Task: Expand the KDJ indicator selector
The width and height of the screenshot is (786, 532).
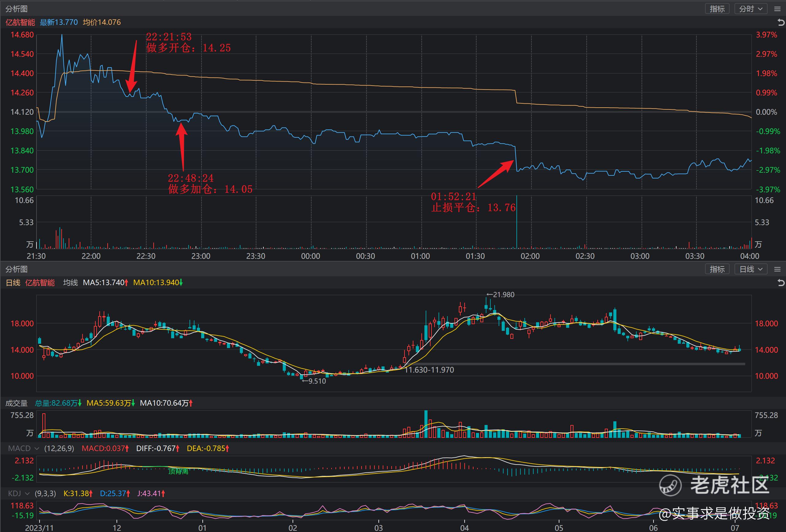Action: [19, 493]
